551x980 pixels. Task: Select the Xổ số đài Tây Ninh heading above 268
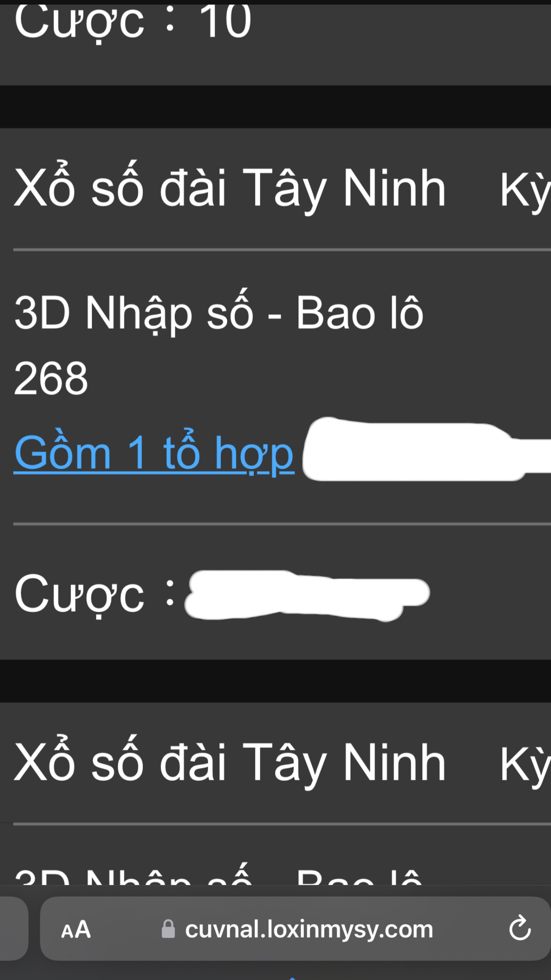(x=230, y=188)
